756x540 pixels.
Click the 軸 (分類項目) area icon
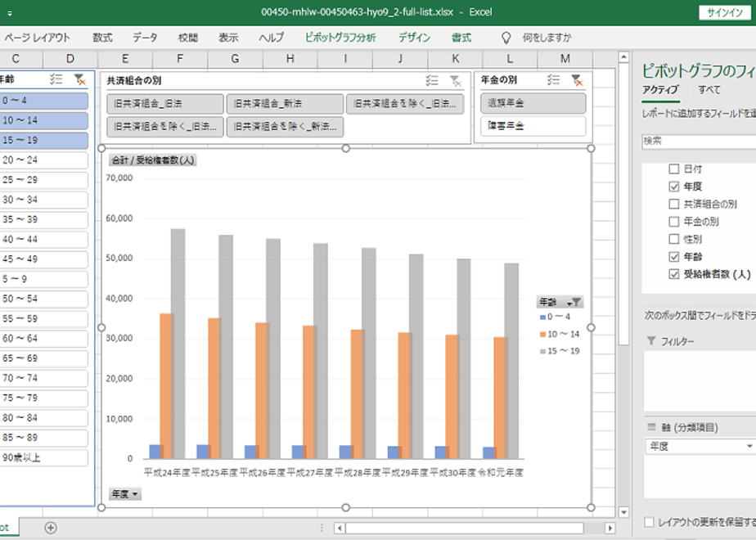point(652,427)
